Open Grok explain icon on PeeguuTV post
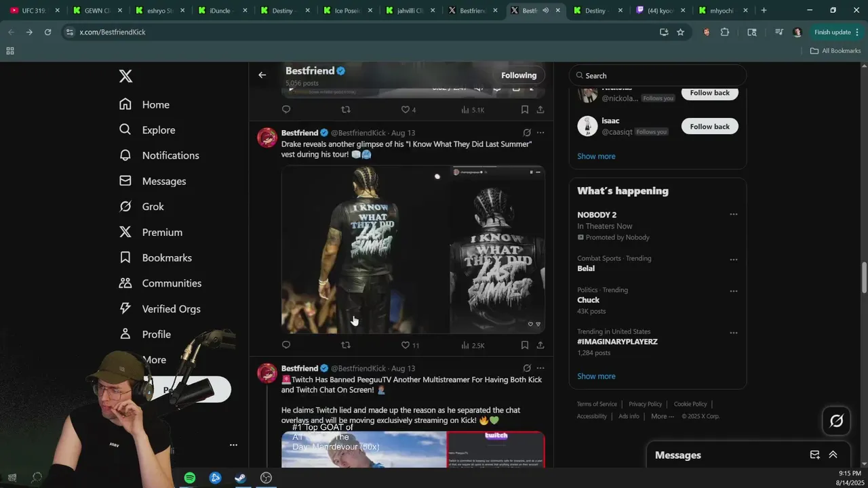 (527, 368)
